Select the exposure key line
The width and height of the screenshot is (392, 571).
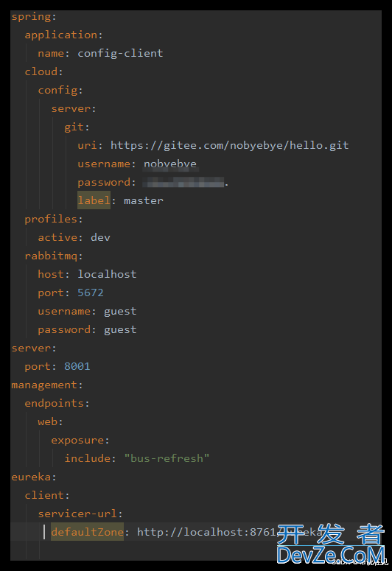(x=80, y=440)
